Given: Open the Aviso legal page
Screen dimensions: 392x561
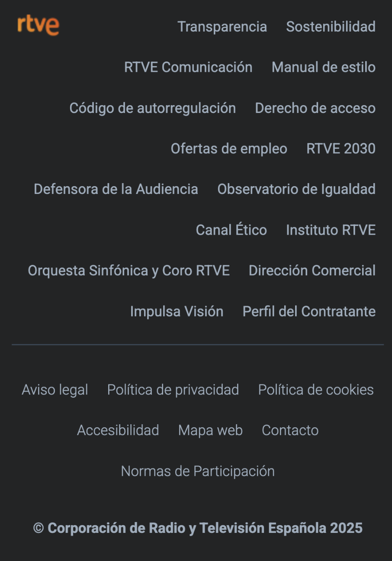Looking at the screenshot, I should 55,390.
